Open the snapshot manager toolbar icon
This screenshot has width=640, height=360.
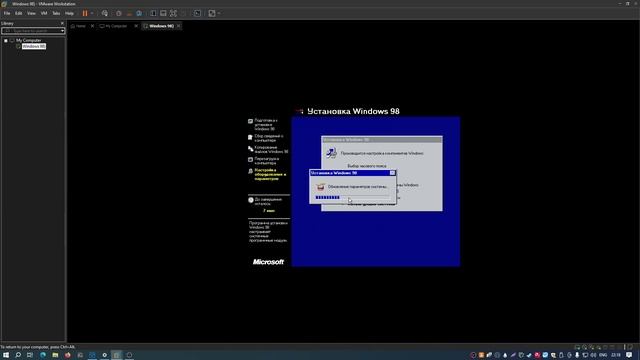(x=139, y=13)
